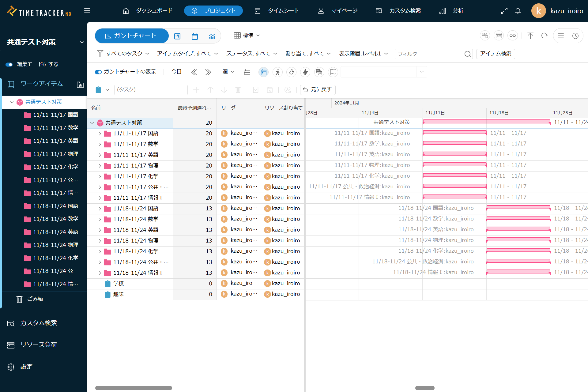
Task: Expand the 11/11-11/17 国語 row
Action: click(x=100, y=134)
